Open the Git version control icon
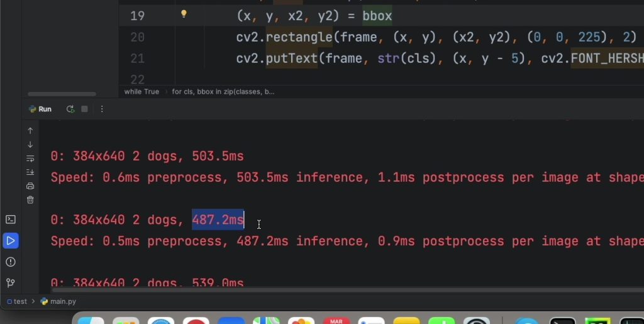Image resolution: width=644 pixels, height=324 pixels. 11,283
